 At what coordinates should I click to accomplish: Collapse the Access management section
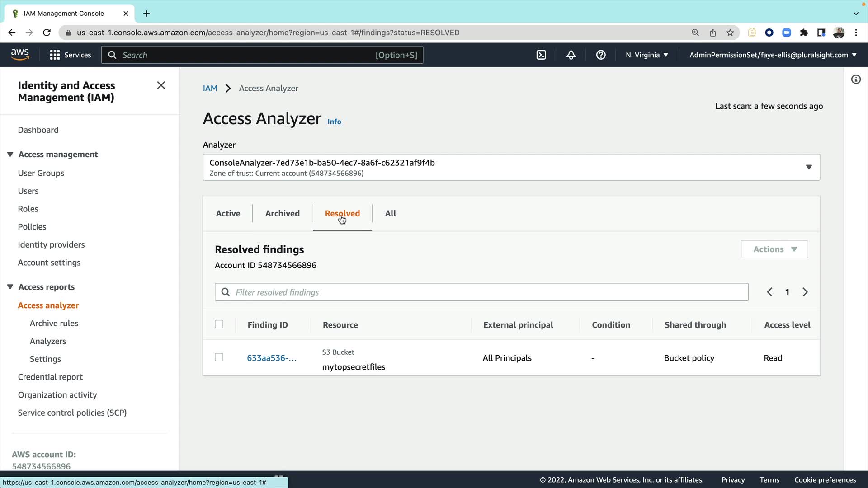10,155
